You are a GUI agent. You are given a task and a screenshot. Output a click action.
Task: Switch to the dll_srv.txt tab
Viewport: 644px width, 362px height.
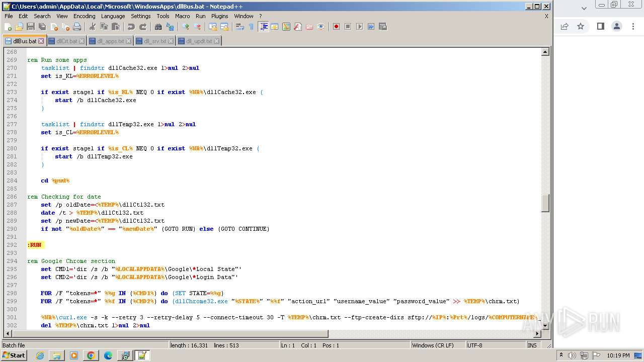(x=154, y=41)
